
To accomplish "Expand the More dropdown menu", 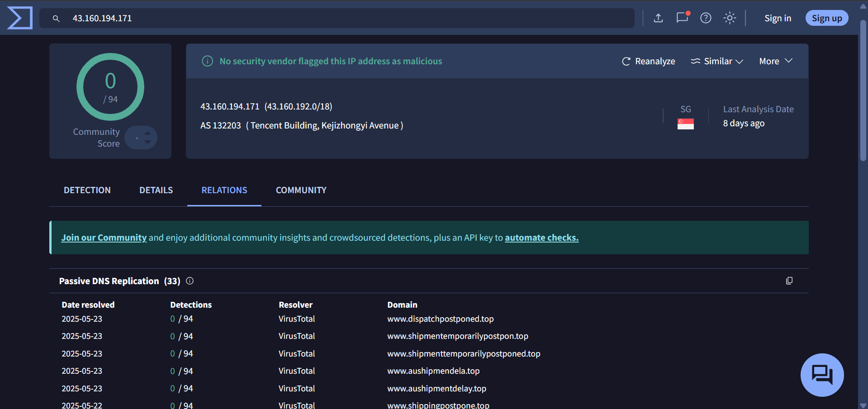I will [776, 61].
